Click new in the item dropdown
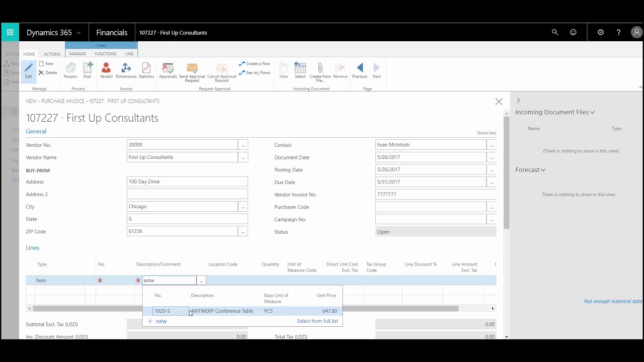This screenshot has width=644, height=362. pos(157,321)
